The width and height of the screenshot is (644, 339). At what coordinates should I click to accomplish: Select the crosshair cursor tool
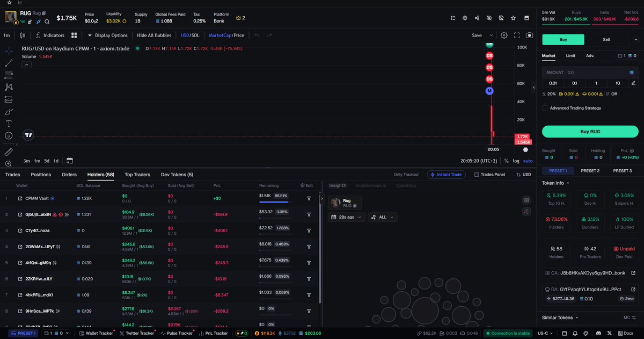tap(9, 51)
